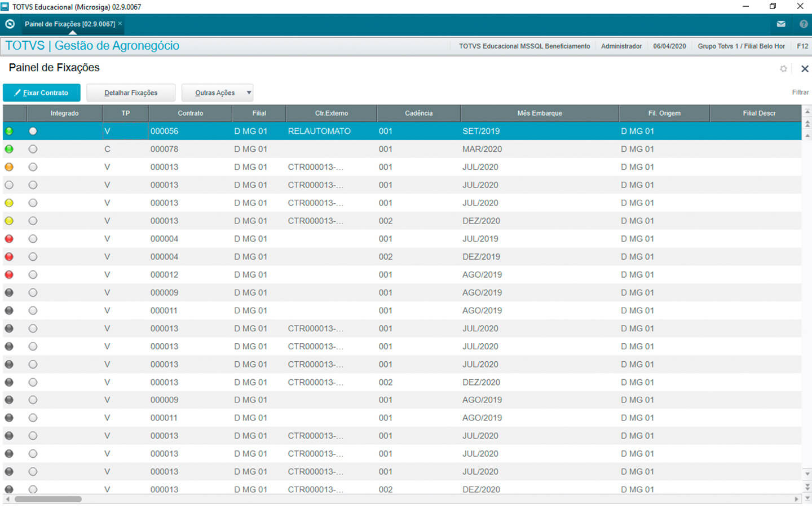
Task: Toggle Integrado radio in the 000056 row
Action: pos(33,131)
